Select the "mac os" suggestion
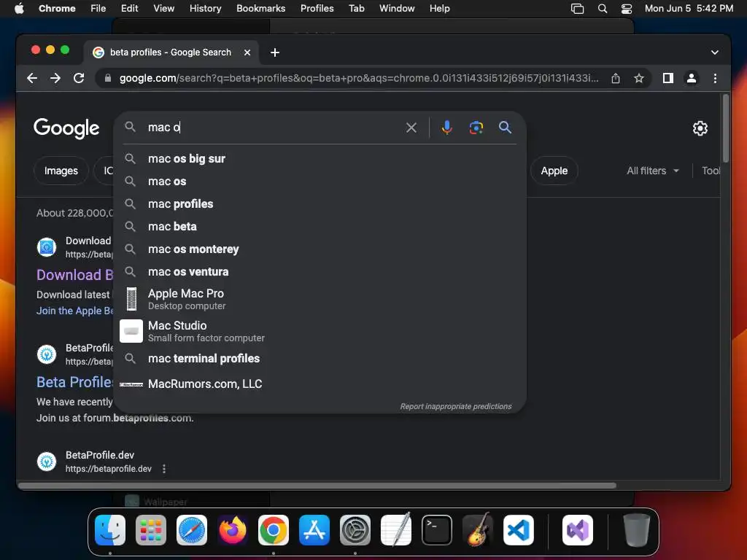This screenshot has width=747, height=560. (x=320, y=182)
